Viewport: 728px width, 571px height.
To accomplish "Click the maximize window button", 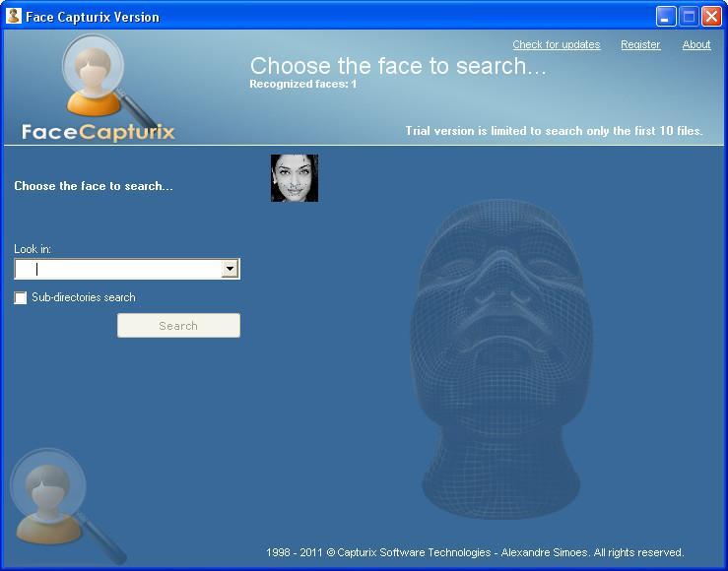I will pyautogui.click(x=689, y=17).
